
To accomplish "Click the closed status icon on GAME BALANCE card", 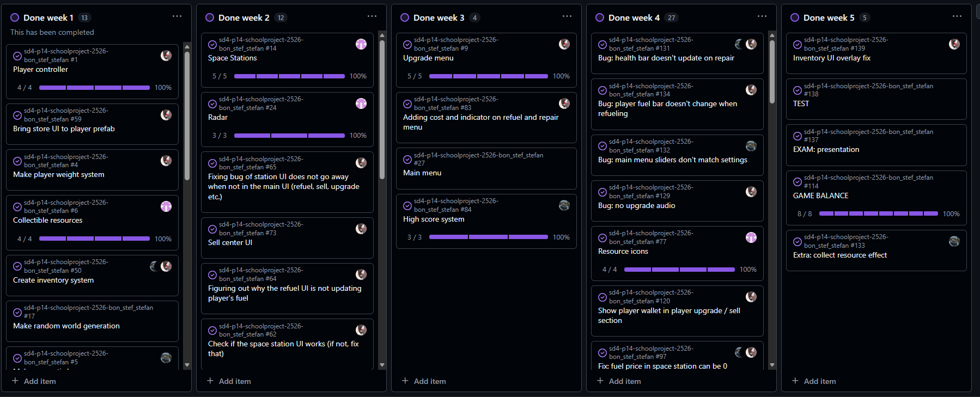I will (798, 182).
